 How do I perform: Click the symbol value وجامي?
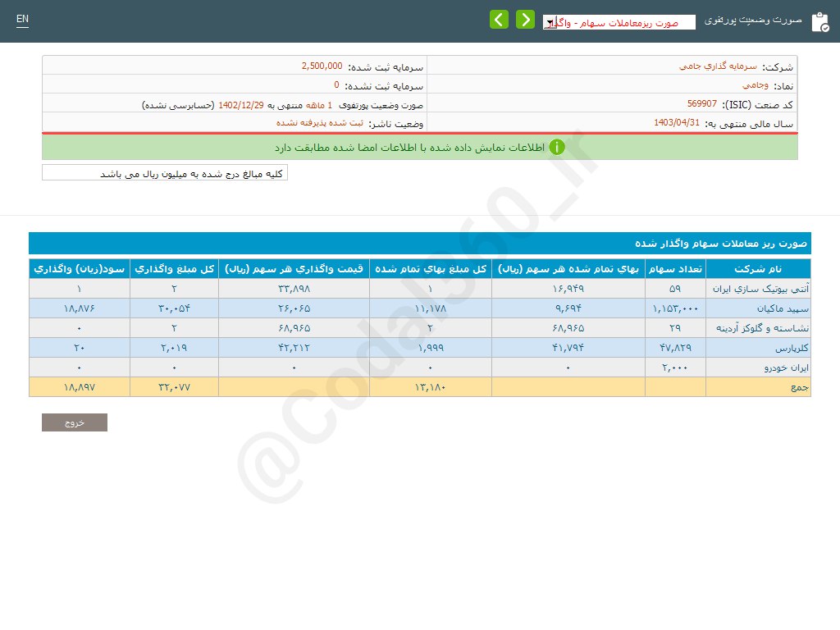coord(742,84)
